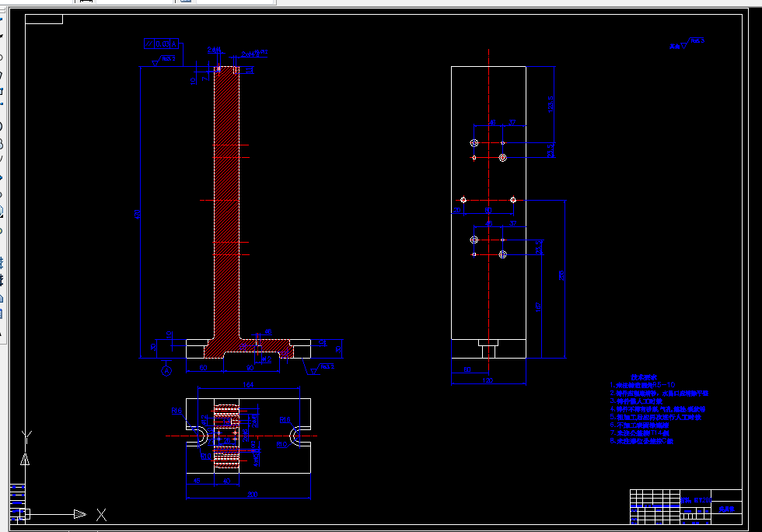The width and height of the screenshot is (762, 532).
Task: Click the right R10 radius label
Action: tap(281, 444)
